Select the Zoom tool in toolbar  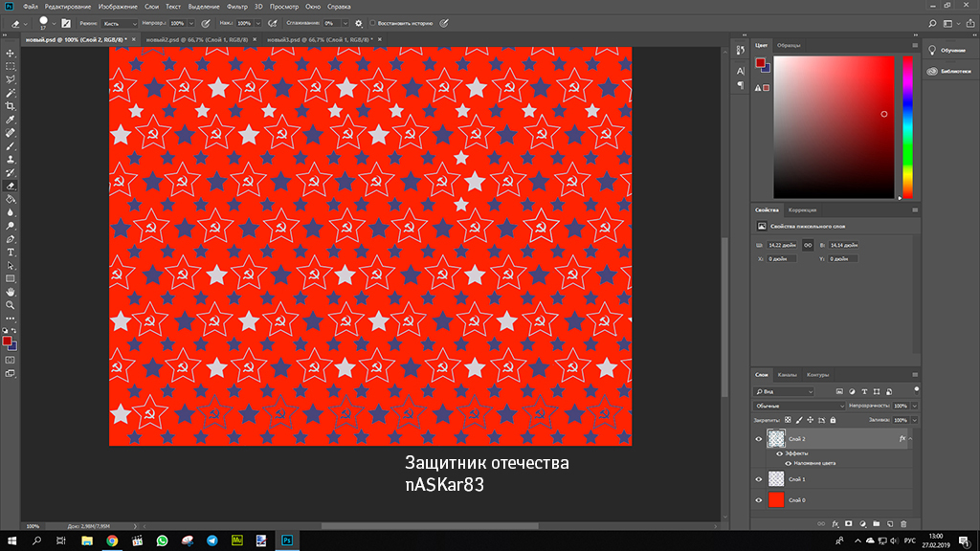(x=11, y=305)
